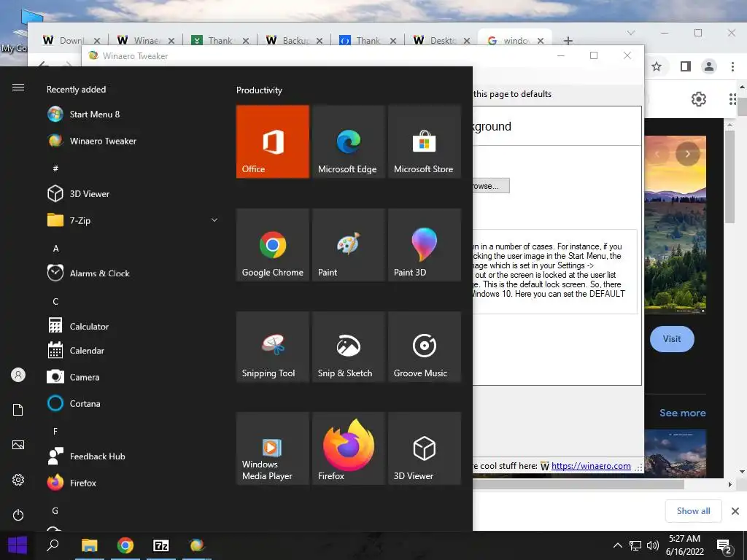747x560 pixels.
Task: Expand the Start menu hamburger button
Action: (18, 87)
